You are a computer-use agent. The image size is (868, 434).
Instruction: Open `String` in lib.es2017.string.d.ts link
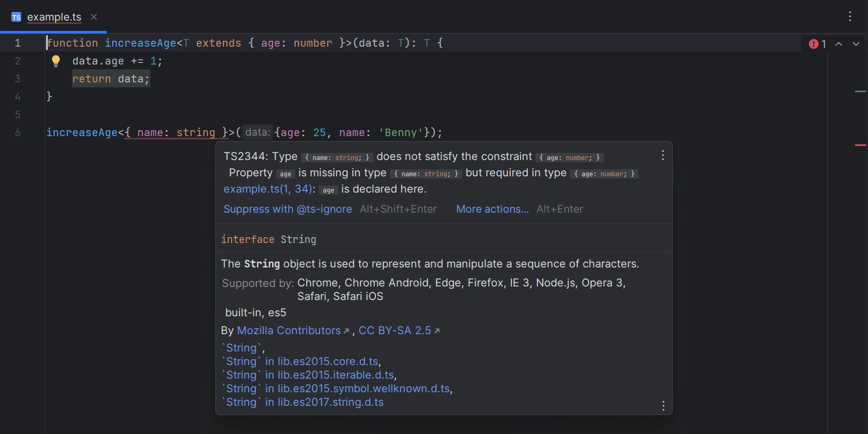[x=302, y=402]
